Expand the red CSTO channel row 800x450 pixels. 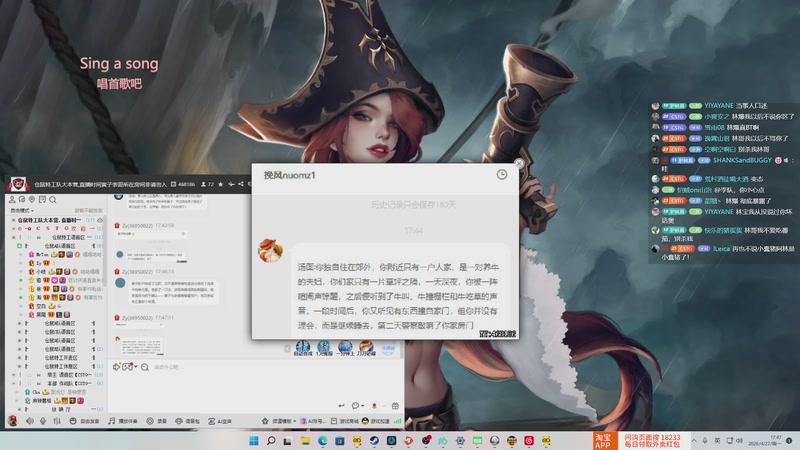coord(14,229)
